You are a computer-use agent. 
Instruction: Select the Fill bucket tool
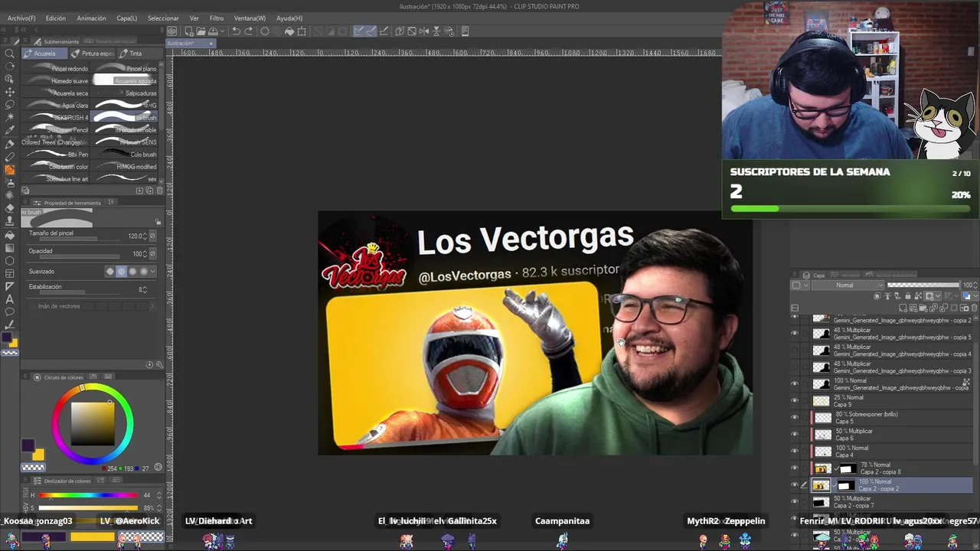tap(10, 234)
